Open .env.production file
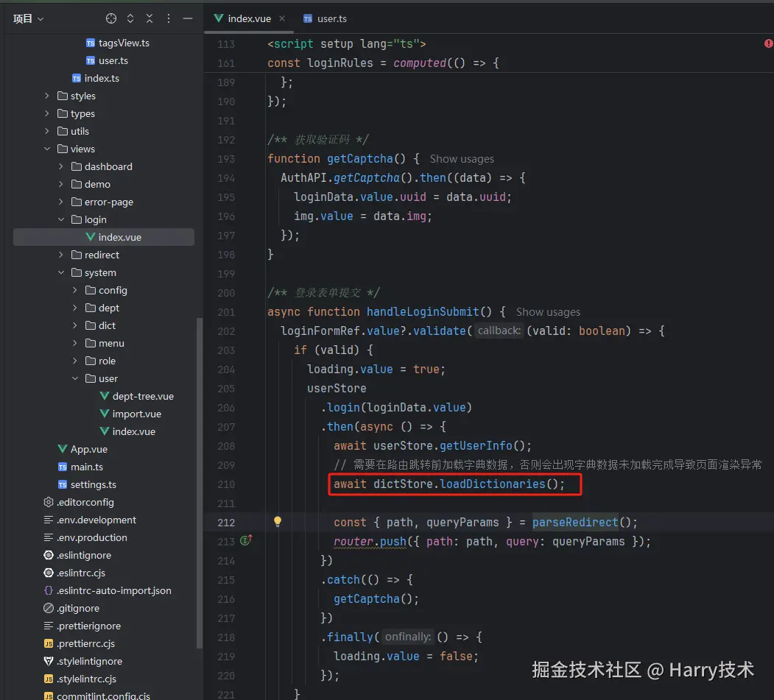 [x=85, y=538]
